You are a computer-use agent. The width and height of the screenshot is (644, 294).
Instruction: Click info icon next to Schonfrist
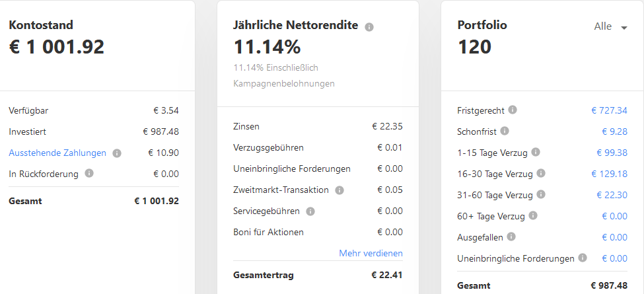point(505,131)
